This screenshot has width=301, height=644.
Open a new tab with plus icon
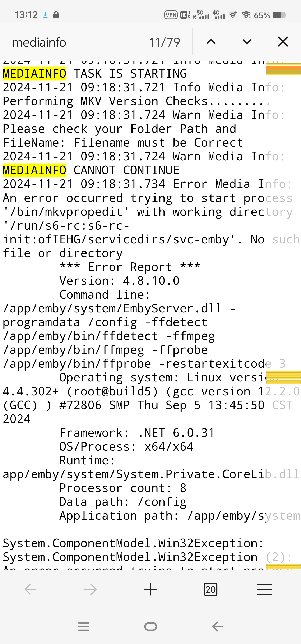pos(150,589)
